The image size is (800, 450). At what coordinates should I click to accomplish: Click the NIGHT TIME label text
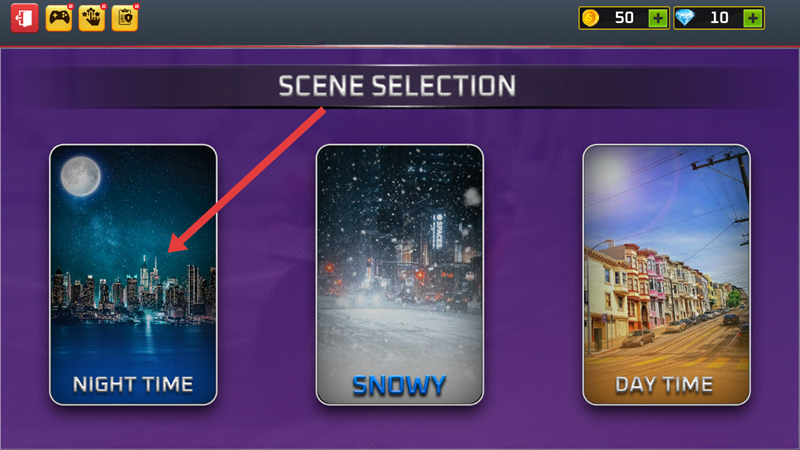point(133,384)
